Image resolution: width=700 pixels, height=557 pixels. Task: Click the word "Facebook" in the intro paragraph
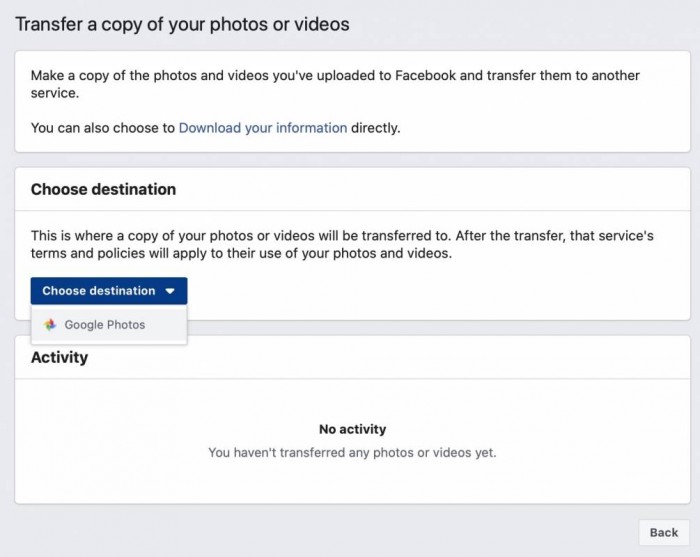pyautogui.click(x=428, y=76)
